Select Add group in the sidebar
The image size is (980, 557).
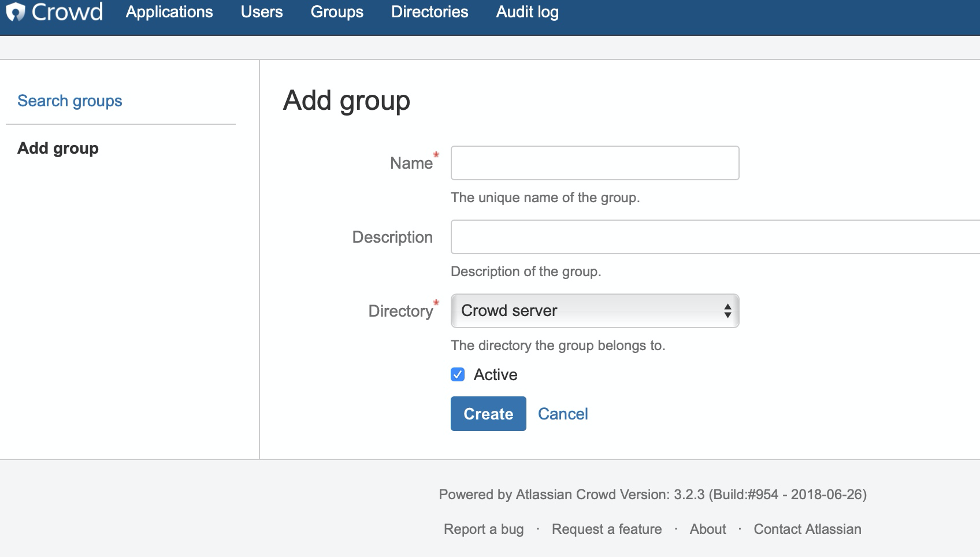tap(57, 148)
